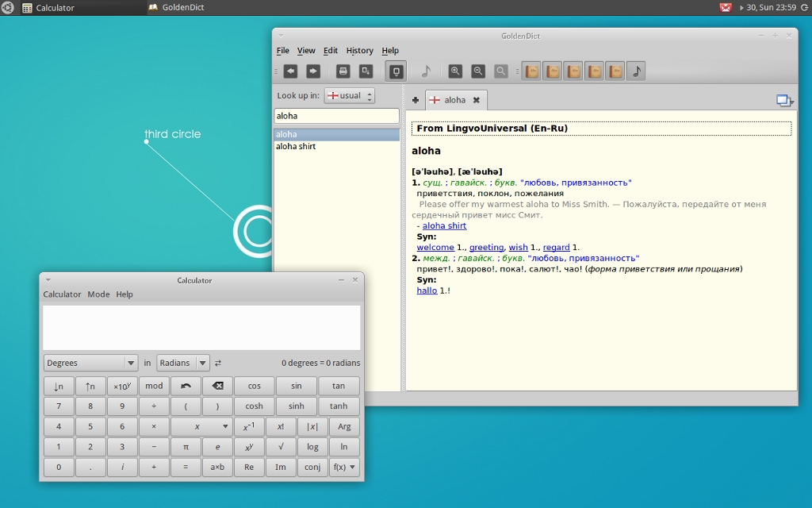The height and width of the screenshot is (508, 812).
Task: Open GoldenDict History menu
Action: coord(359,50)
